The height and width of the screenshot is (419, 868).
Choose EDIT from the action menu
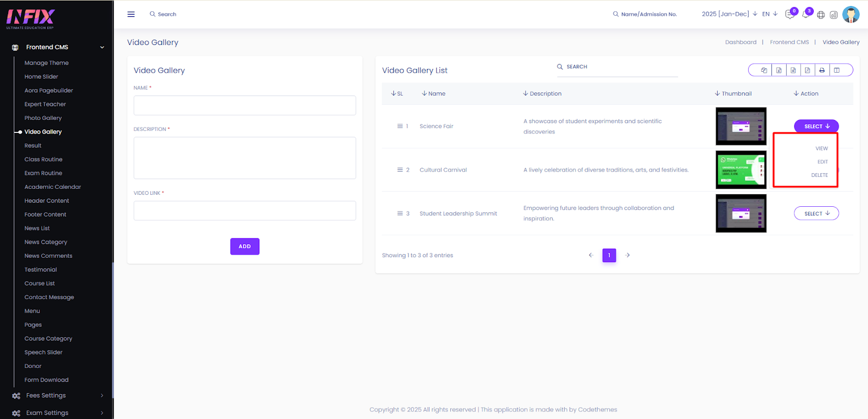tap(822, 162)
